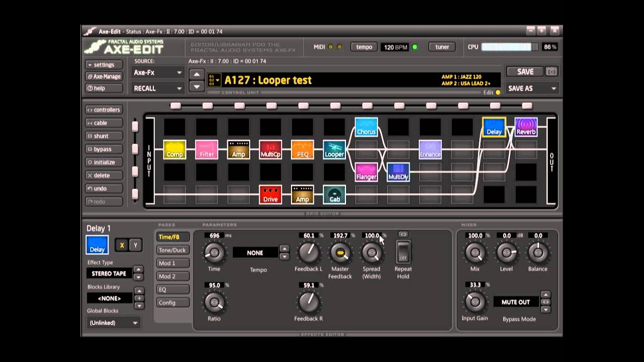
Task: Select the Y state button
Action: pyautogui.click(x=135, y=245)
